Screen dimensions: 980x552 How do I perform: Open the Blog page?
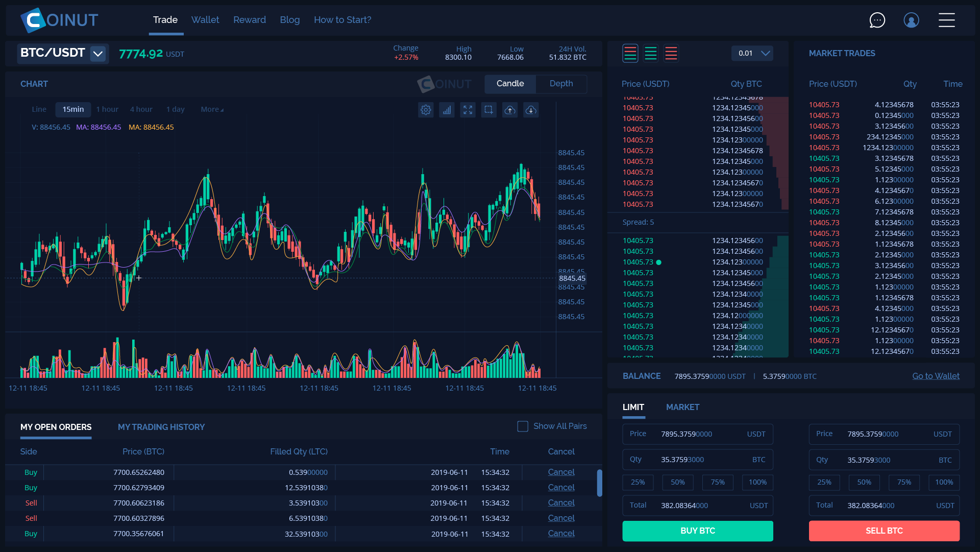[x=290, y=20]
